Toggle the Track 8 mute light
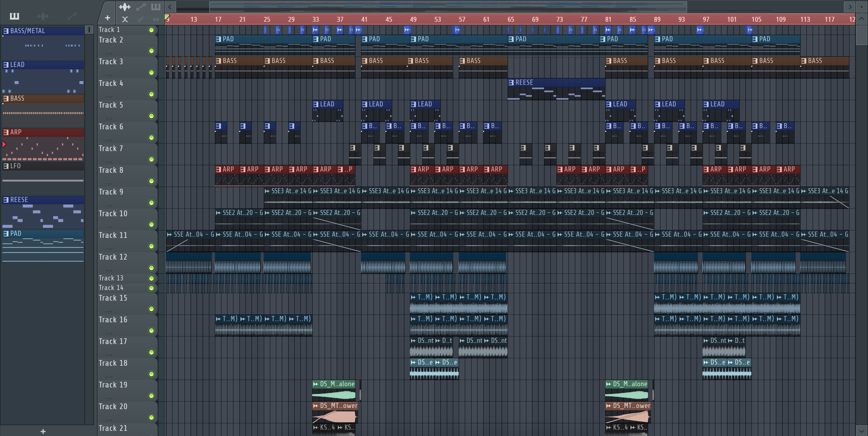This screenshot has width=868, height=436. (x=152, y=181)
